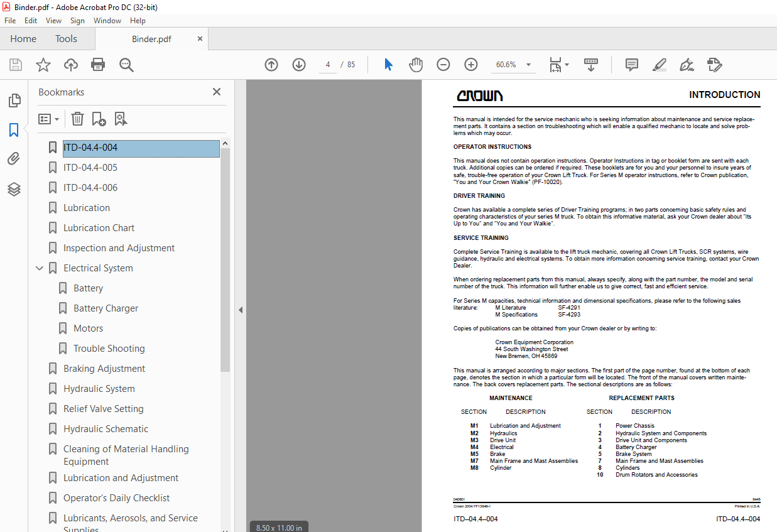Viewport: 777px width, 532px height.
Task: Click the page number input field
Action: click(x=328, y=65)
